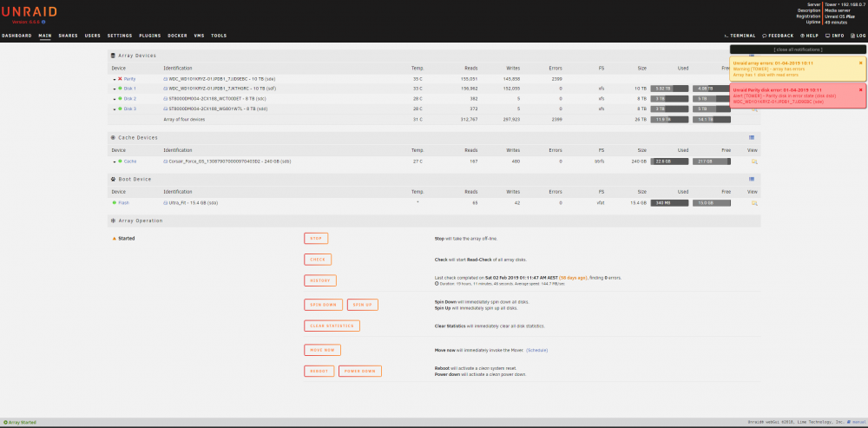Image resolution: width=868 pixels, height=428 pixels.
Task: Open the Terminal
Action: 740,36
